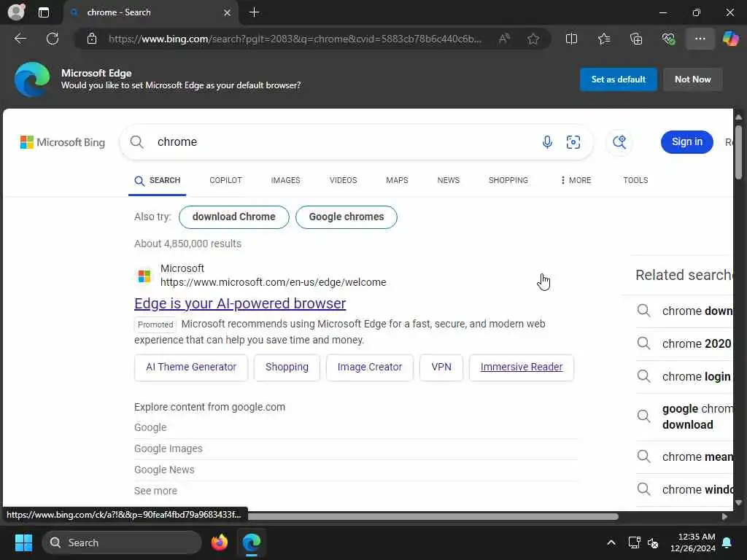Image resolution: width=747 pixels, height=560 pixels.
Task: Show hidden system tray icons
Action: pyautogui.click(x=611, y=542)
